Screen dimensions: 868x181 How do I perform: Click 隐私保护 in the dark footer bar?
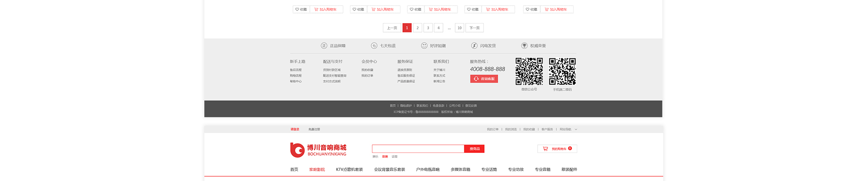(406, 105)
